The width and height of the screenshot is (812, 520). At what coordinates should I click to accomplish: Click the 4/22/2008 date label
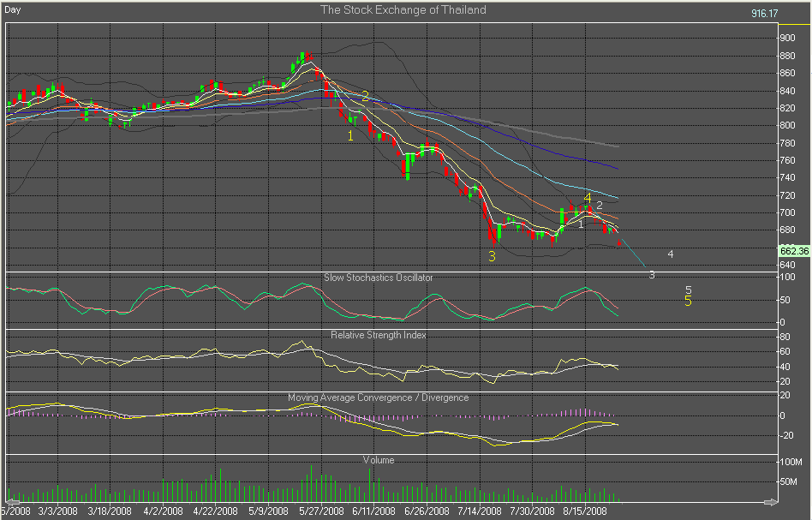(216, 511)
